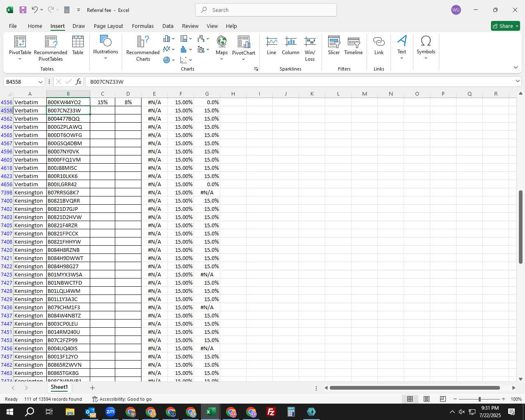Image resolution: width=525 pixels, height=420 pixels.
Task: Insert a Table from the ribbon
Action: (78, 46)
